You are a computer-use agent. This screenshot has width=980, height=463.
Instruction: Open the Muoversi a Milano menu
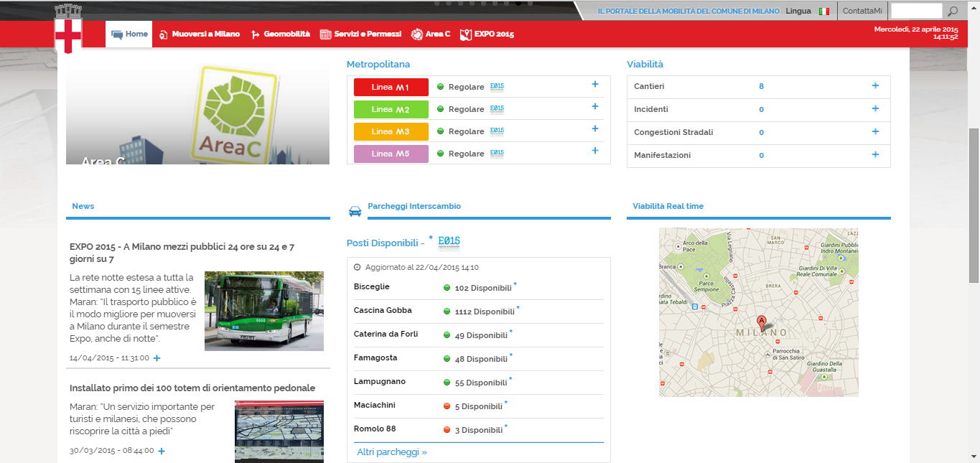tap(200, 34)
